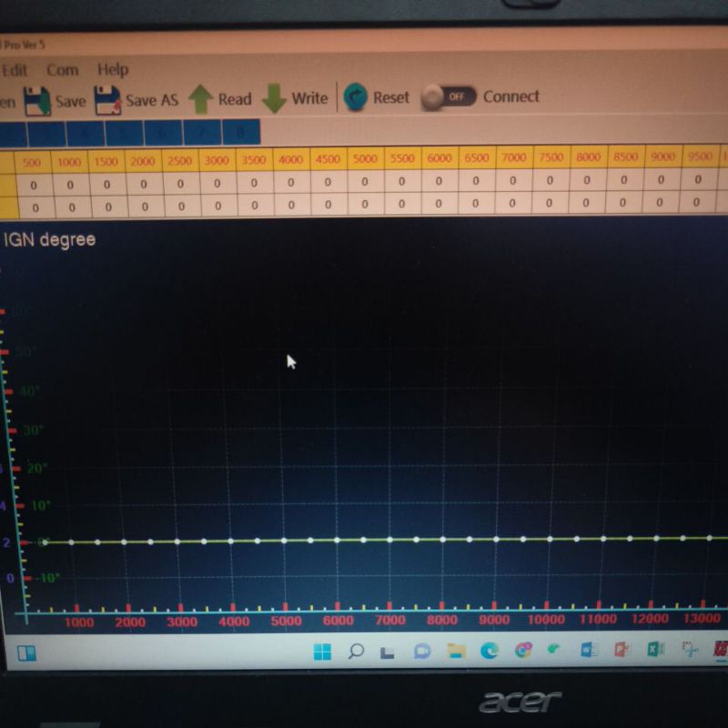The image size is (728, 728).
Task: Select the 4500 RPM column header
Action: point(328,158)
